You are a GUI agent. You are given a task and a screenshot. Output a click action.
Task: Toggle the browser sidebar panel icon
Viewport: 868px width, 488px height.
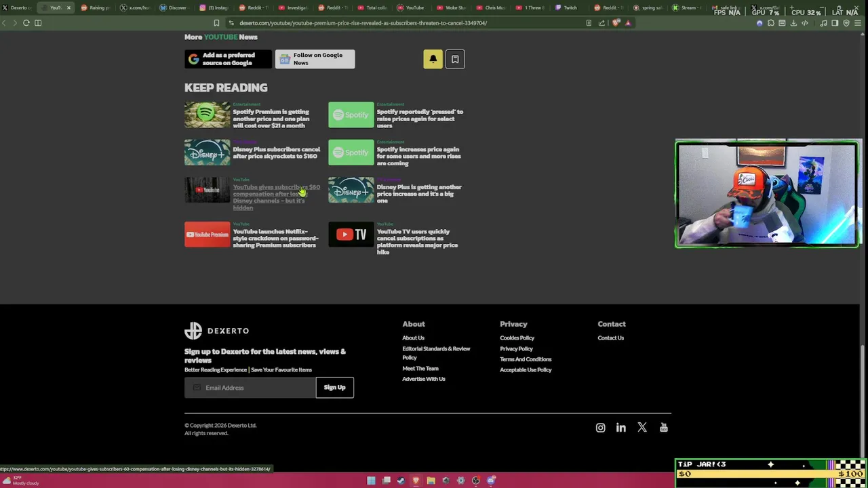835,23
